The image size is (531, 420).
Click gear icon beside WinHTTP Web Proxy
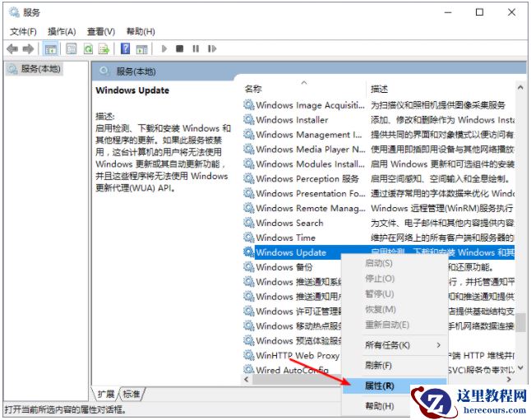tap(249, 355)
